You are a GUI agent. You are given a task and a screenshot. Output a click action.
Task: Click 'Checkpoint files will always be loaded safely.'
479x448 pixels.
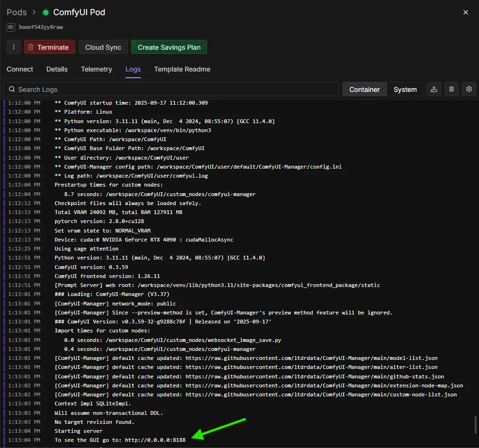(128, 203)
